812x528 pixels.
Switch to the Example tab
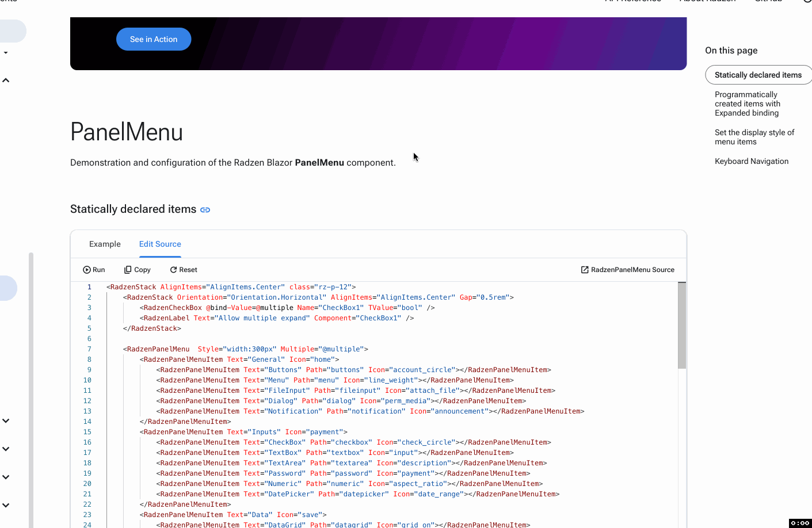pos(105,244)
